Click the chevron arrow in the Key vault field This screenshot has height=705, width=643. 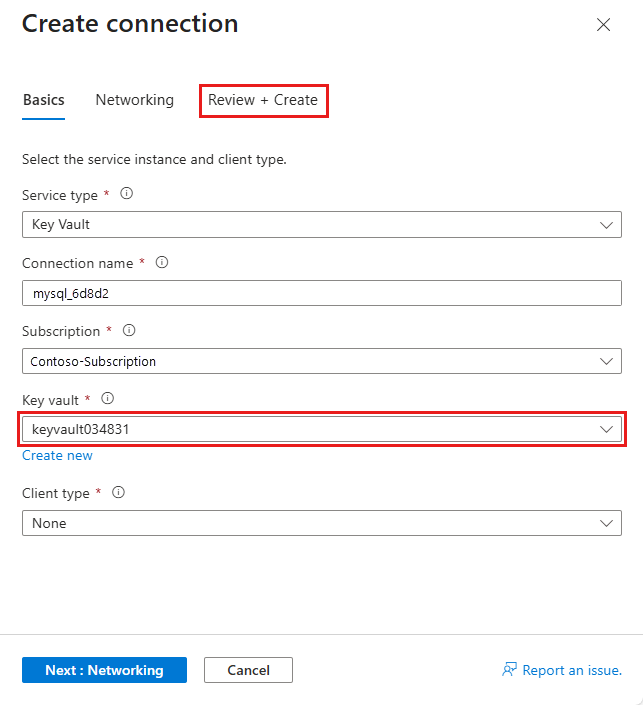(606, 429)
